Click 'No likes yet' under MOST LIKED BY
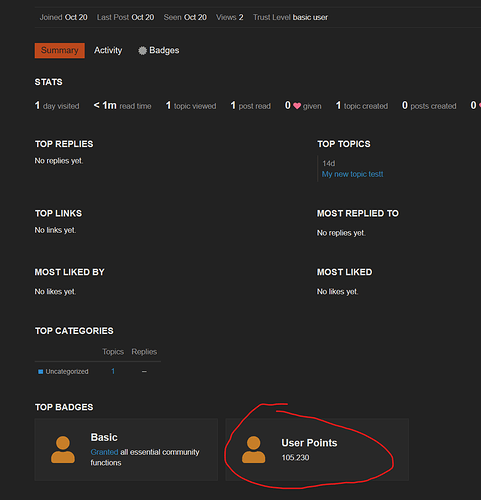 pos(55,291)
